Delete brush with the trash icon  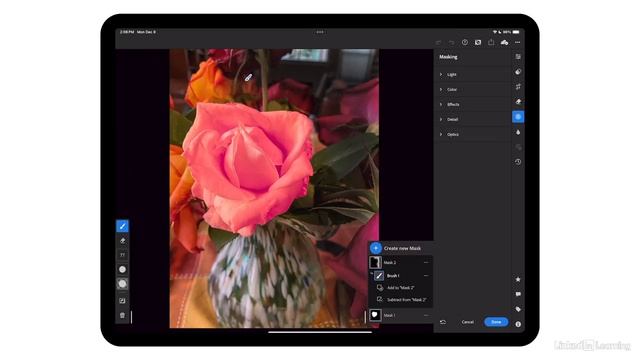pos(122,315)
